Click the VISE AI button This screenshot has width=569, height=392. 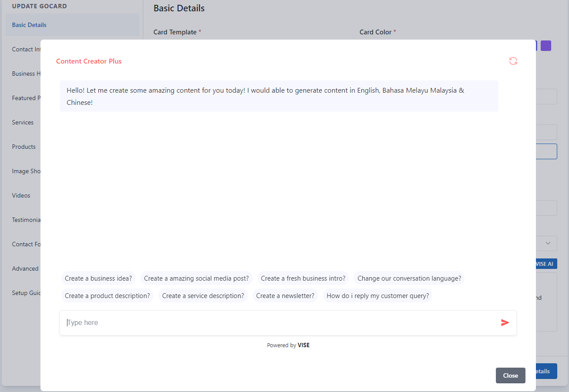pos(546,264)
